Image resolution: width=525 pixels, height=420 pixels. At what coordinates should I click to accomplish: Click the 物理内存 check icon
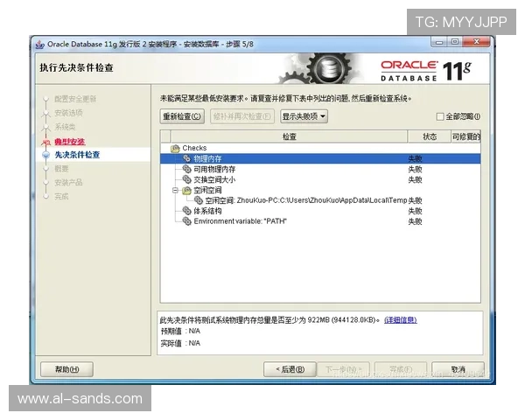[186, 158]
